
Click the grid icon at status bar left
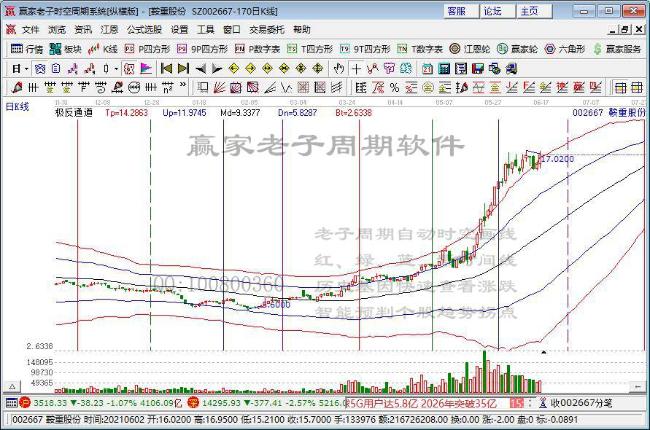(11, 403)
